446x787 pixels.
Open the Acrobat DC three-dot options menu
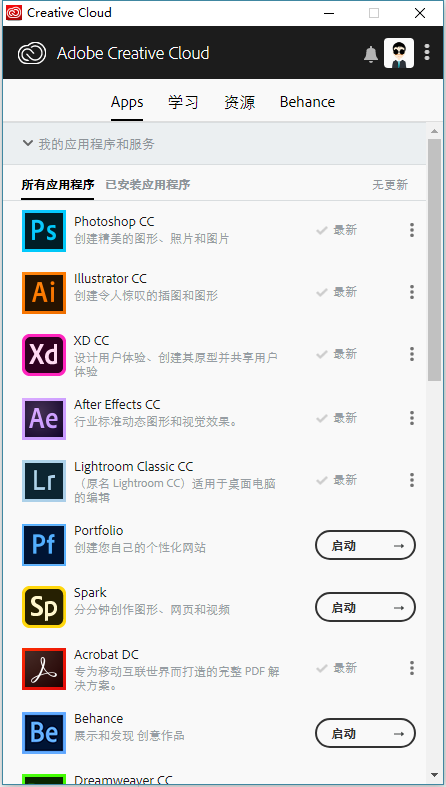pos(412,668)
